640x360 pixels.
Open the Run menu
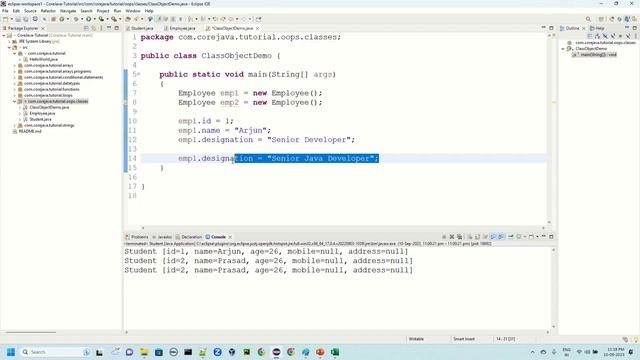coord(118,11)
